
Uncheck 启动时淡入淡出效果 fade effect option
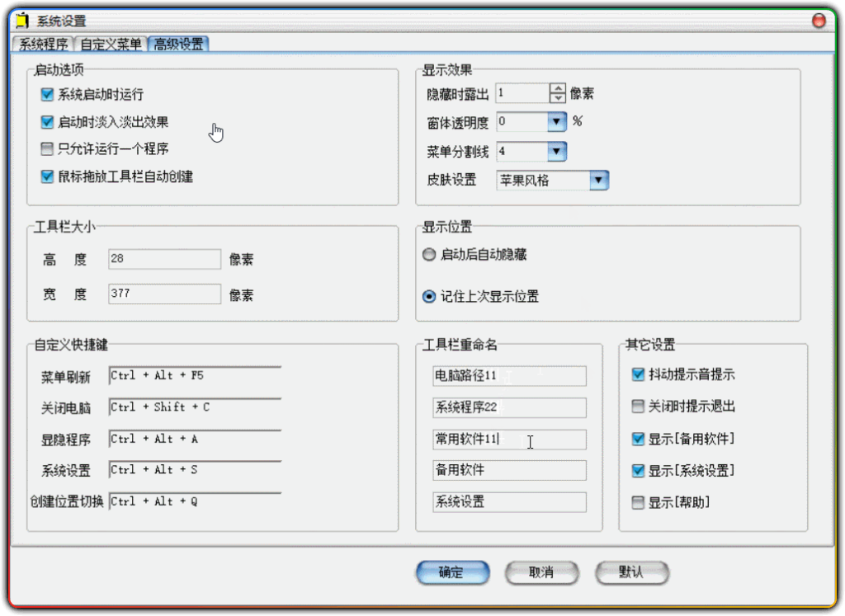coord(47,121)
